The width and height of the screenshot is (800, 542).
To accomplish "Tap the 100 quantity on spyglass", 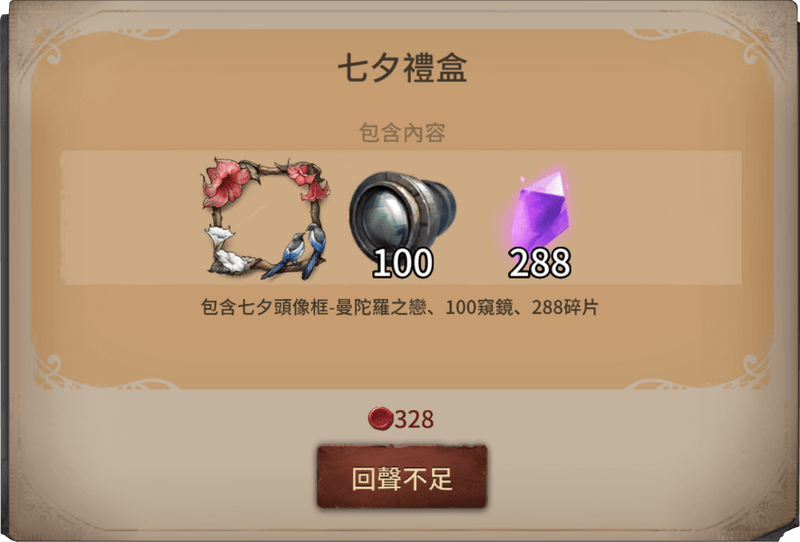I will coord(403,263).
